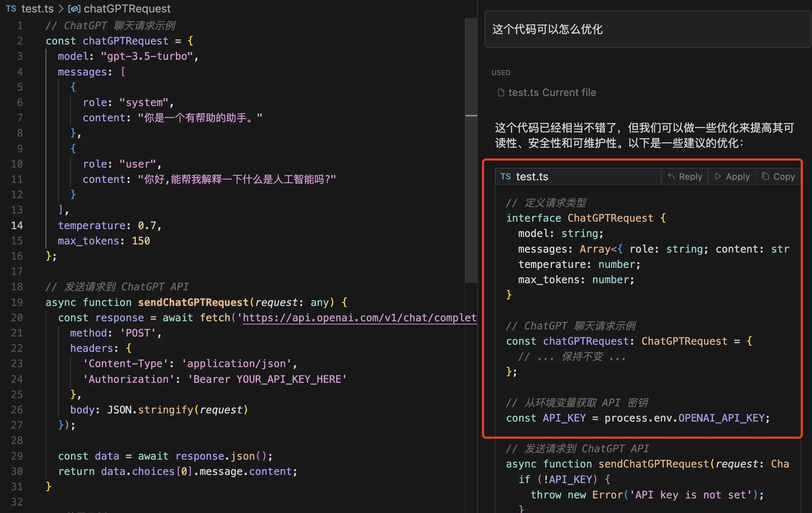Click TS icon in code block header

[506, 176]
